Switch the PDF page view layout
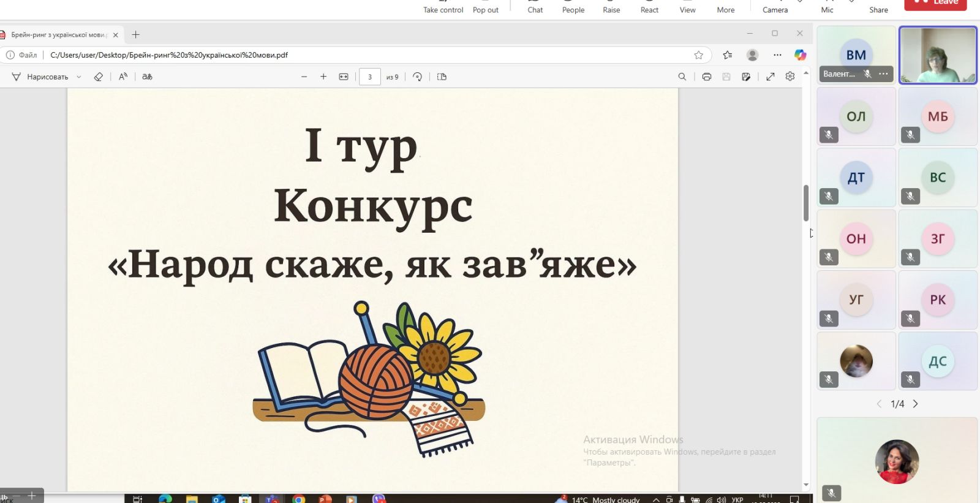The width and height of the screenshot is (980, 503). 442,77
